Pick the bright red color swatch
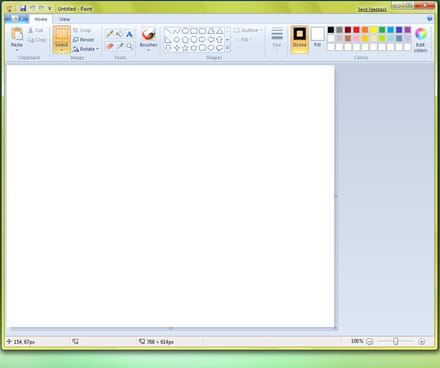 [x=356, y=30]
